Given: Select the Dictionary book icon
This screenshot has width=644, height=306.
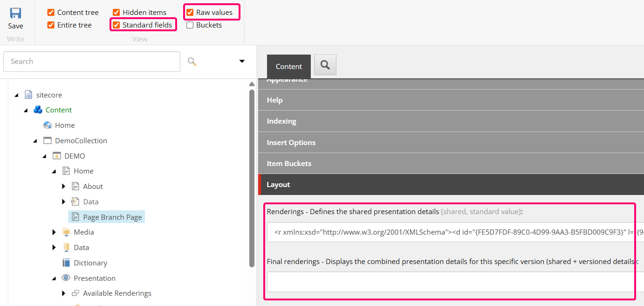Looking at the screenshot, I should coord(66,263).
